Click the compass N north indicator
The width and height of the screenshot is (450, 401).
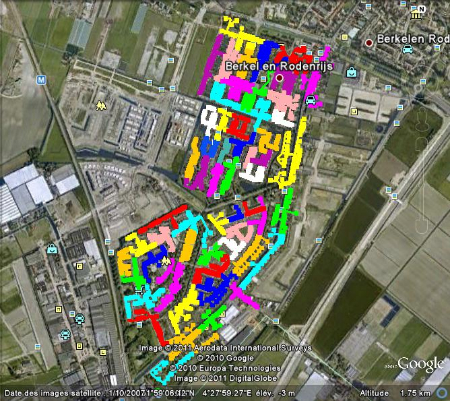pyautogui.click(x=422, y=9)
